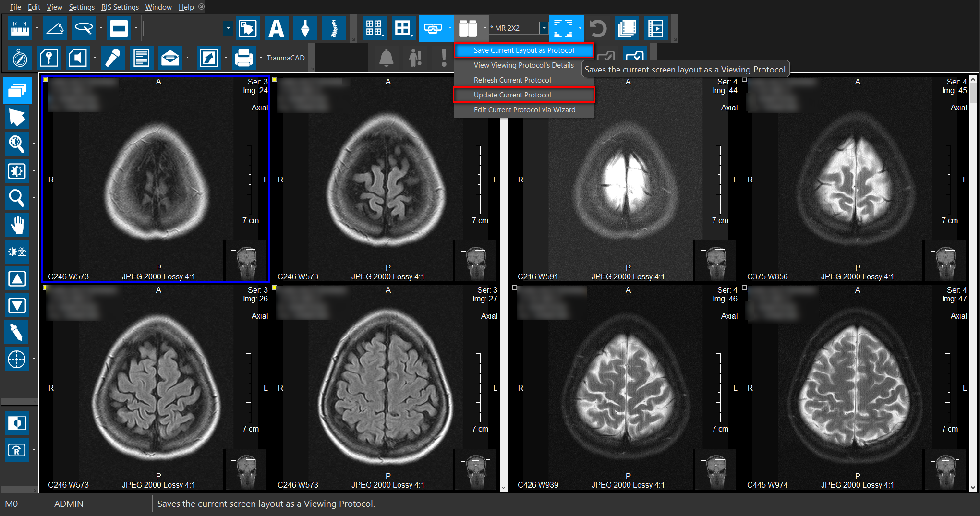
Task: Toggle the invert grayscale tool
Action: click(x=17, y=423)
